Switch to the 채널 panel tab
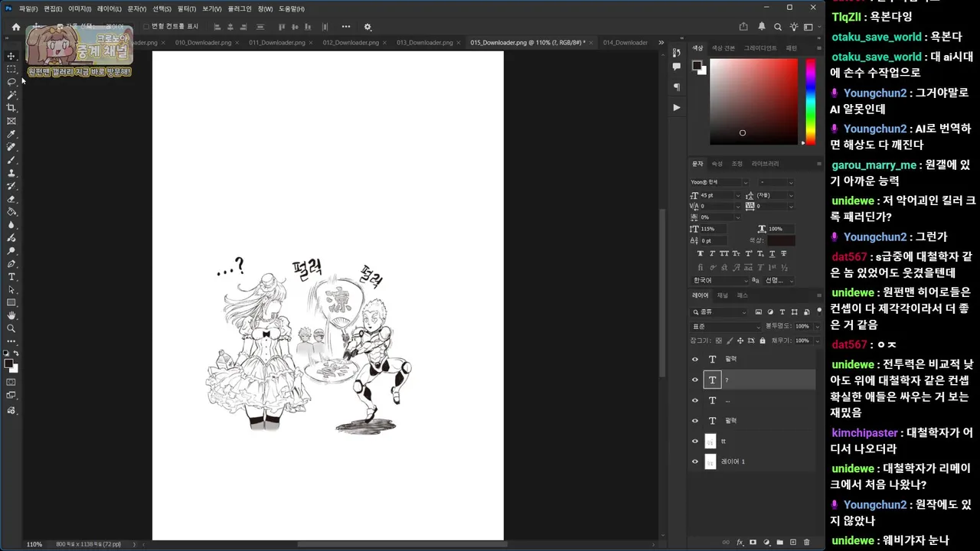Screen dimensions: 980x551 pos(722,295)
